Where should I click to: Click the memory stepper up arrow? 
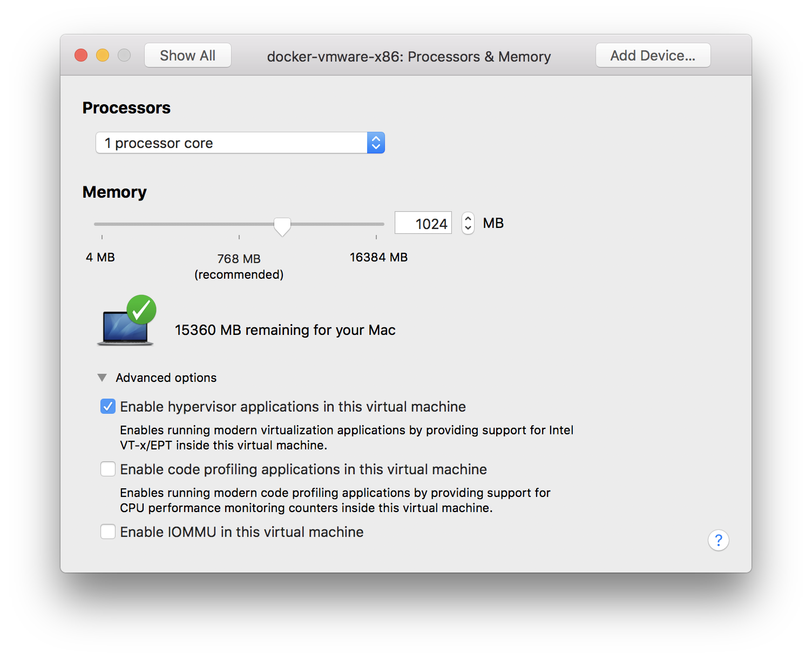click(466, 218)
